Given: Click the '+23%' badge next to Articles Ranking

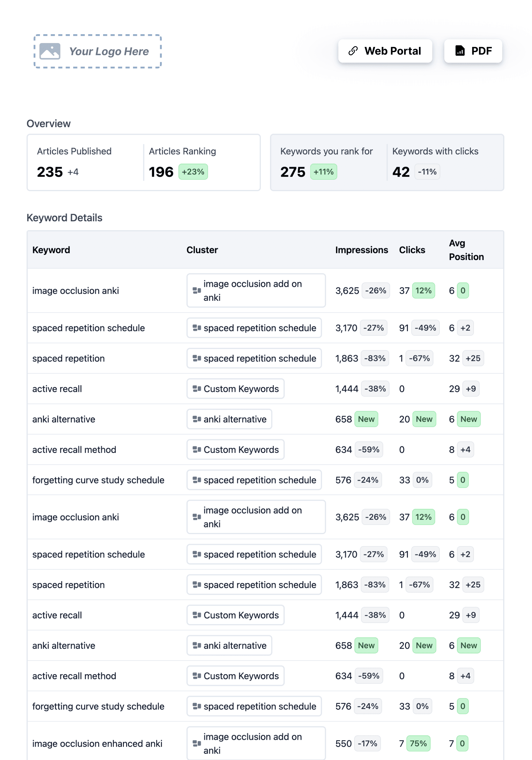Looking at the screenshot, I should point(193,172).
